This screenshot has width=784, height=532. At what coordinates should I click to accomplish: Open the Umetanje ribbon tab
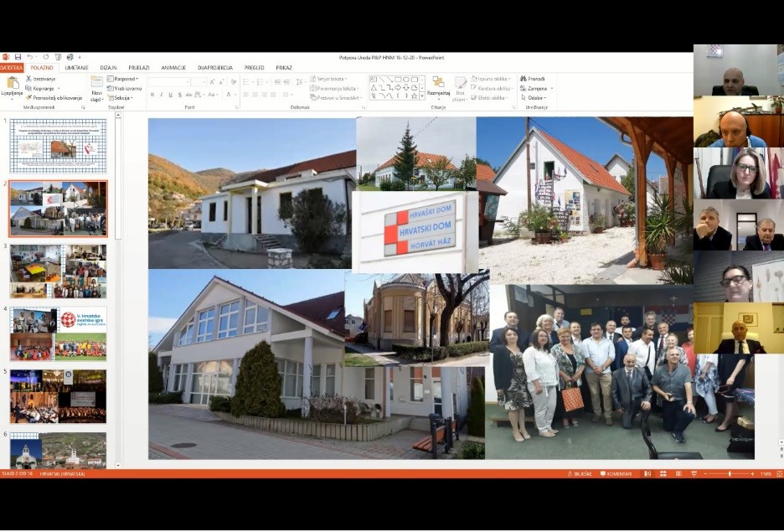coord(76,68)
